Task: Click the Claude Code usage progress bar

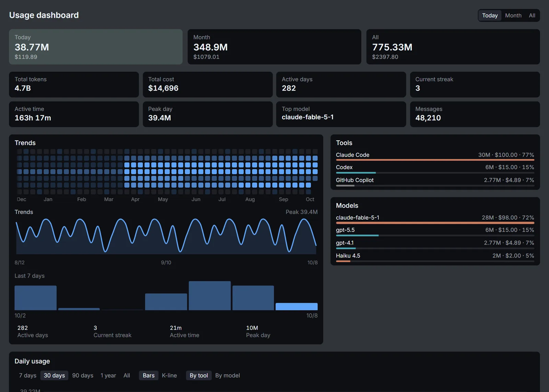Action: coord(435,160)
